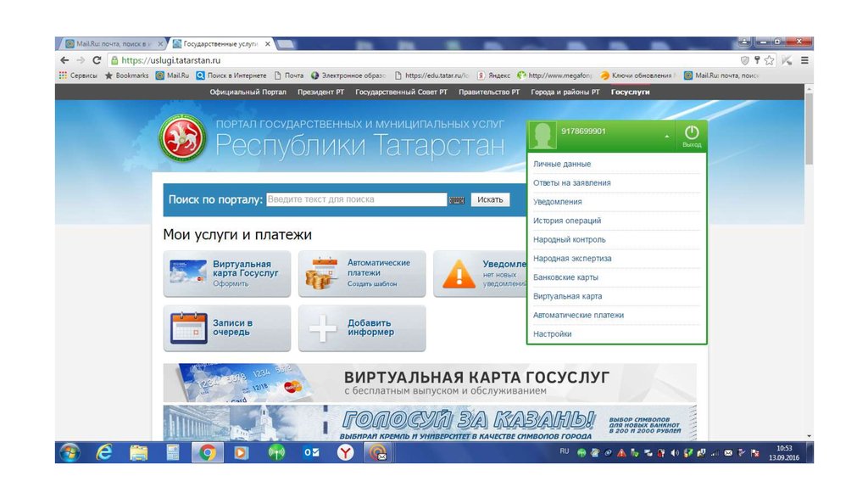Screen dimensions: 868x487
Task: Open Chrome menu with hamburger icon
Action: click(804, 60)
